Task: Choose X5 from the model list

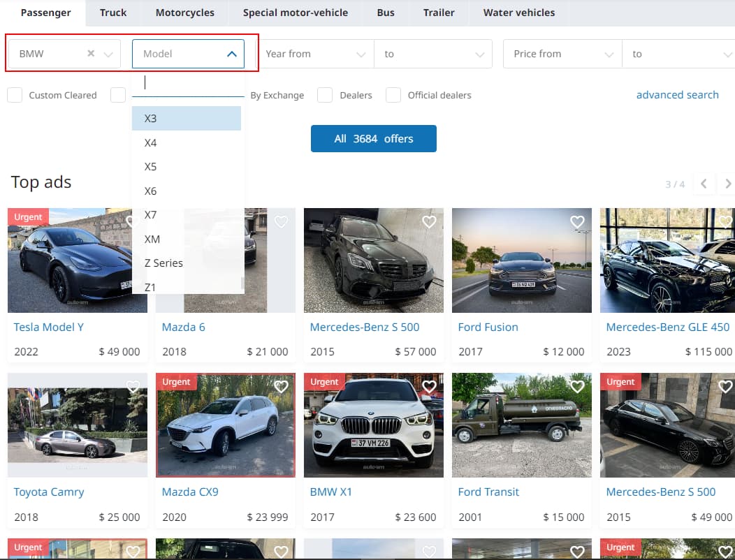Action: pos(187,167)
